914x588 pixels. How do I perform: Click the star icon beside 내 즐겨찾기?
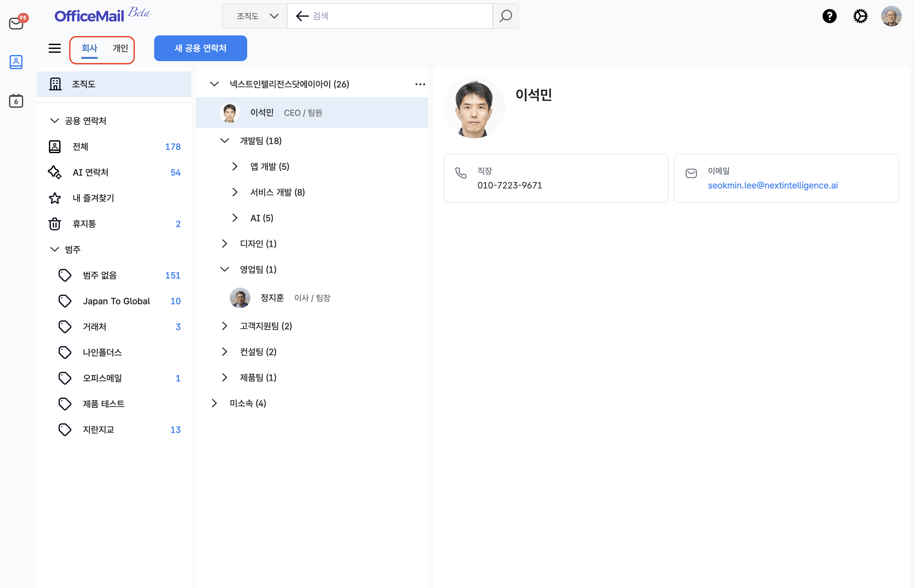click(55, 198)
